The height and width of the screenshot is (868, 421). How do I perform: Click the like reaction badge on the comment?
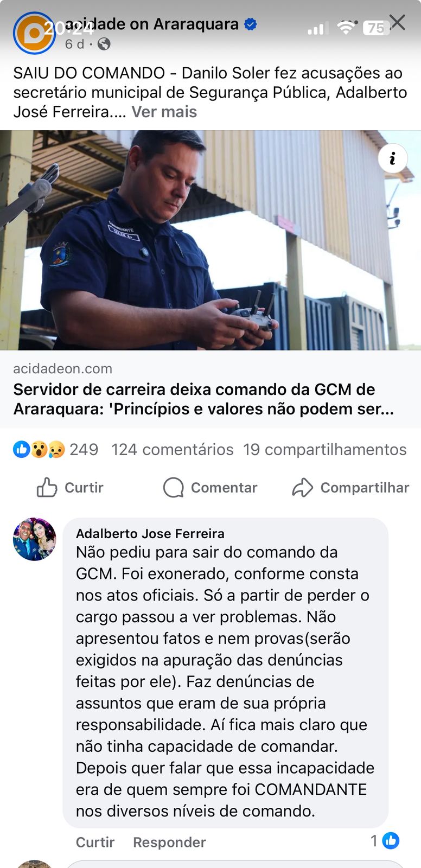391,841
